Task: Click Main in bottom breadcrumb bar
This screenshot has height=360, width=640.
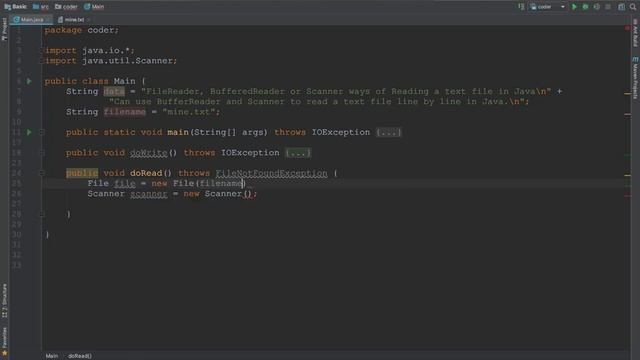Action: pos(51,356)
